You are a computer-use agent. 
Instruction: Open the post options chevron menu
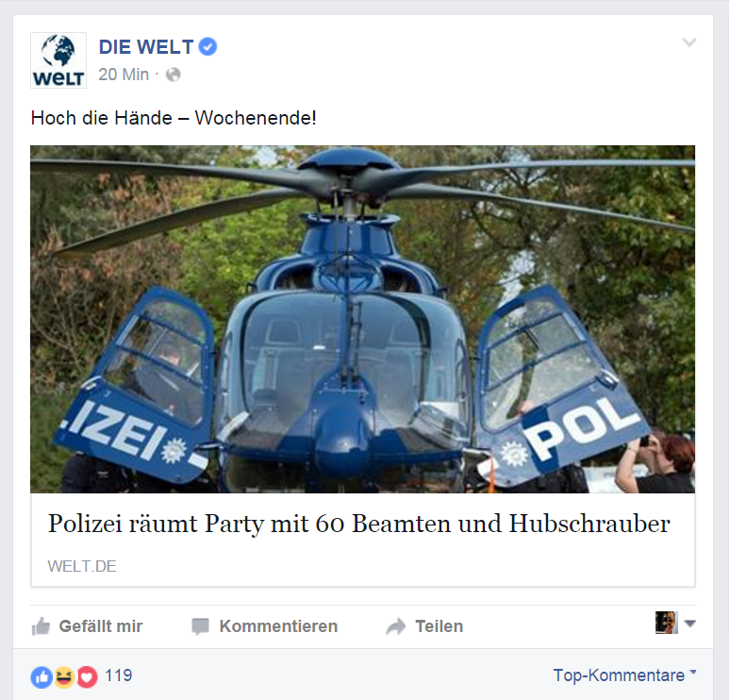click(x=689, y=42)
